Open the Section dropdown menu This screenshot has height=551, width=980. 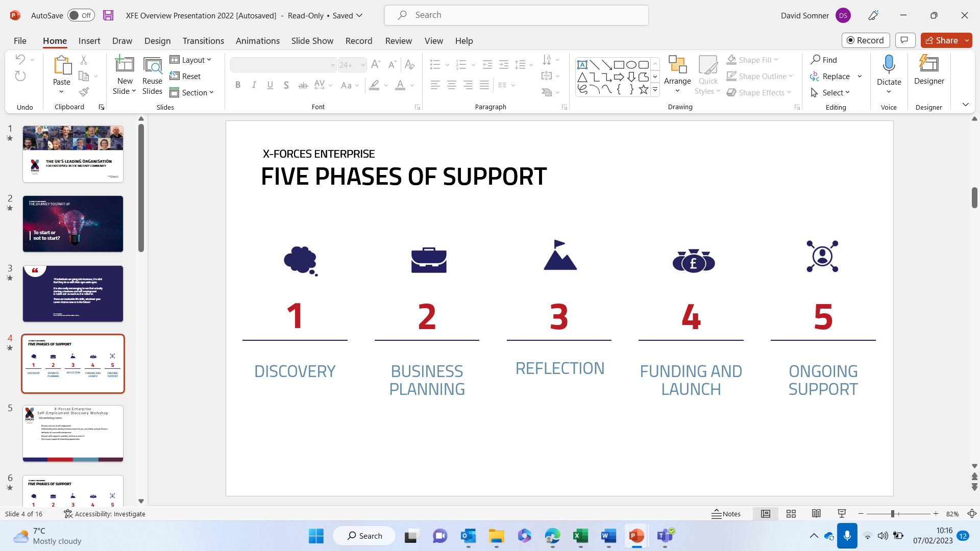tap(192, 92)
